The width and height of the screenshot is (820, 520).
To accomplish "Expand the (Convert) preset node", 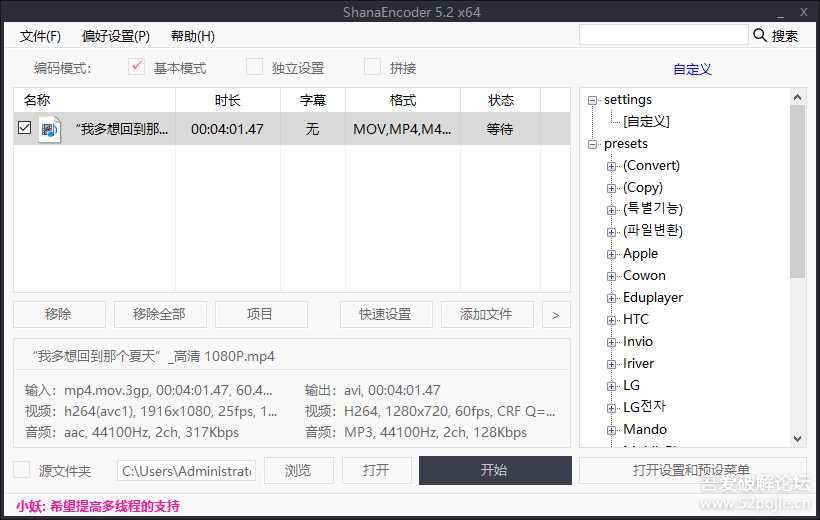I will click(x=612, y=166).
